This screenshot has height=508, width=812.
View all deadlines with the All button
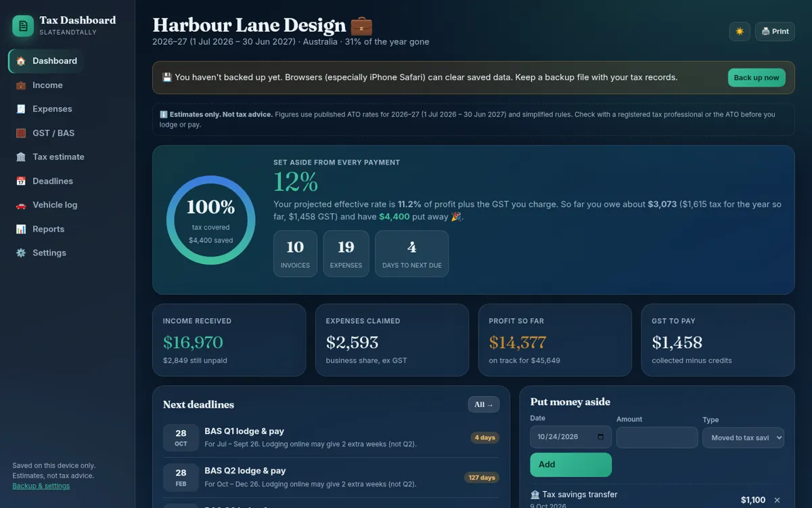(484, 404)
